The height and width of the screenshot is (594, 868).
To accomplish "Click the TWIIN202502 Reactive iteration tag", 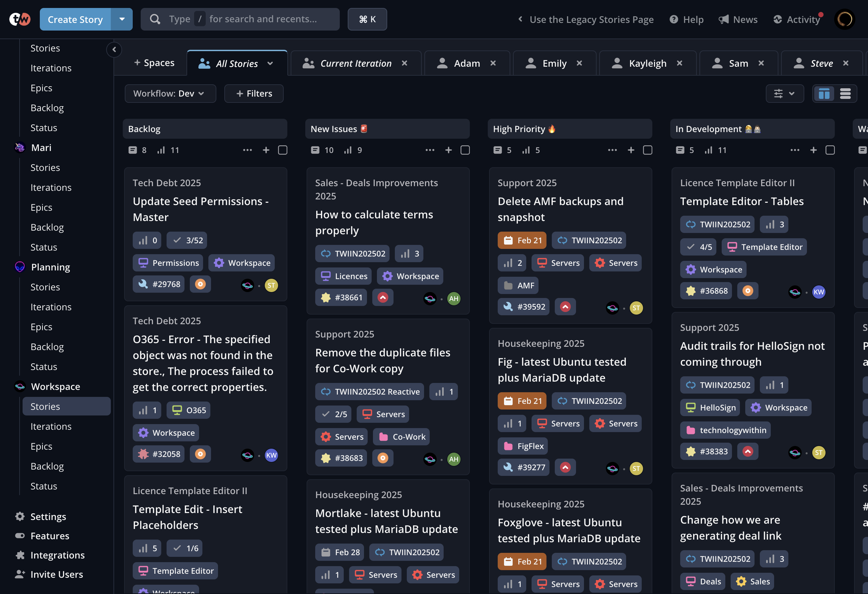I will [369, 392].
